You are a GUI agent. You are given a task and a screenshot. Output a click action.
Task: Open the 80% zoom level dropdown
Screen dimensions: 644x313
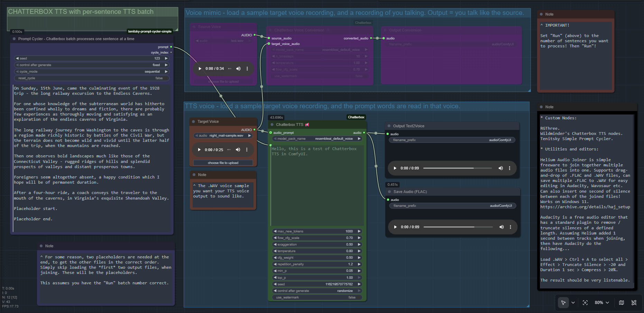coord(602,303)
